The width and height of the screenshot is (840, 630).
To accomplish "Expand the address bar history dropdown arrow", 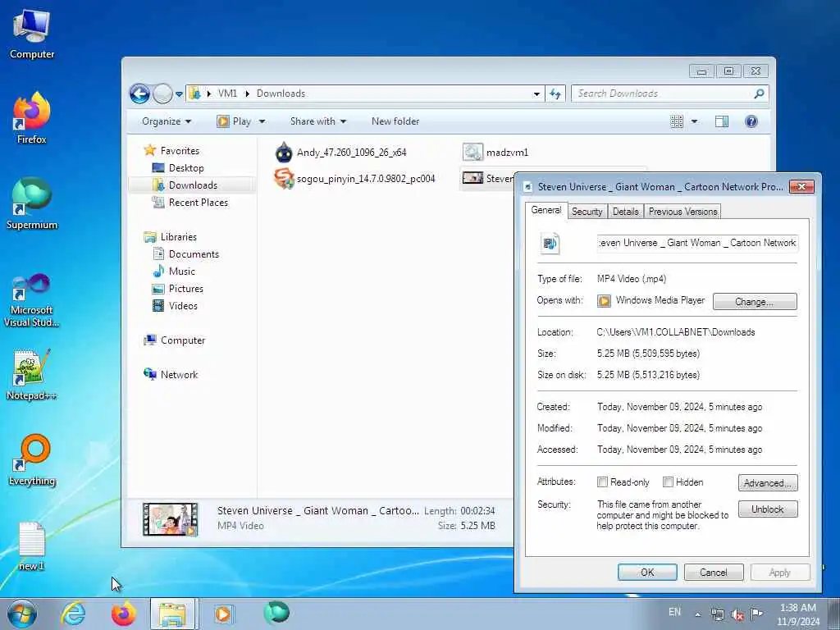I will (x=536, y=94).
